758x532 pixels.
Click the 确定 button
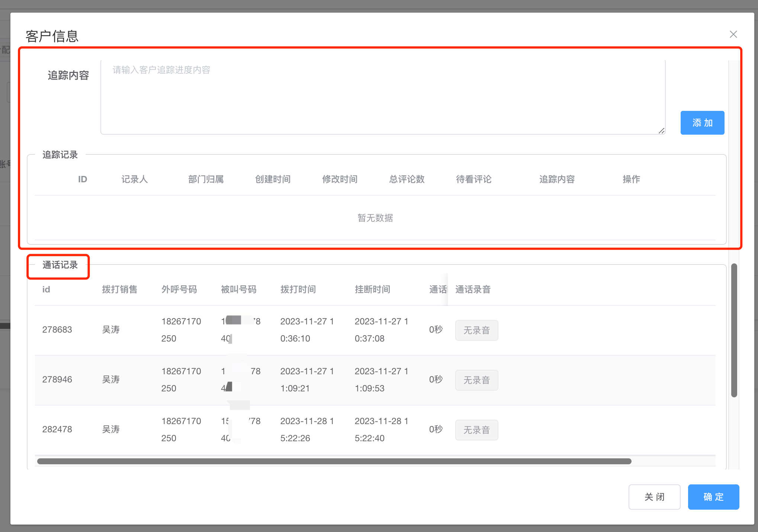pyautogui.click(x=713, y=497)
